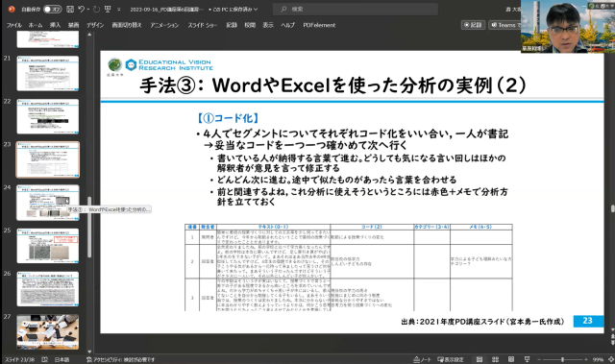615x364 pixels.
Task: Click the 99% zoom level
Action: tap(598, 359)
